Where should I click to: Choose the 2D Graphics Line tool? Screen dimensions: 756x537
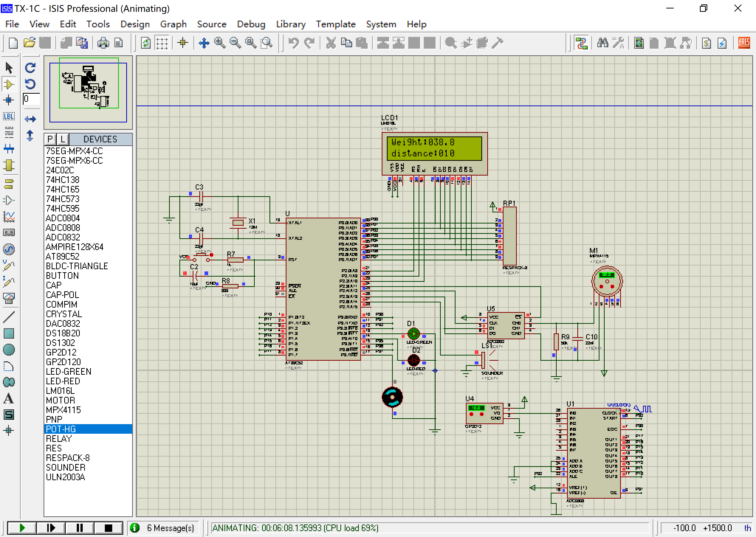9,316
